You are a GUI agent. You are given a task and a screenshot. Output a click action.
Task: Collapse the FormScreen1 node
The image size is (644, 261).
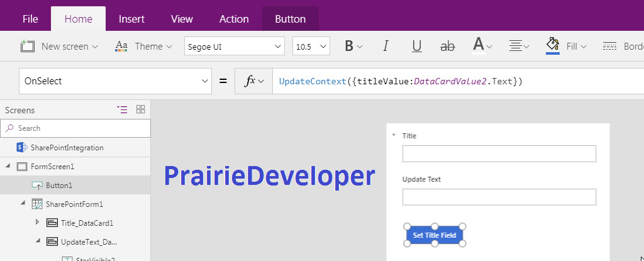[x=8, y=166]
